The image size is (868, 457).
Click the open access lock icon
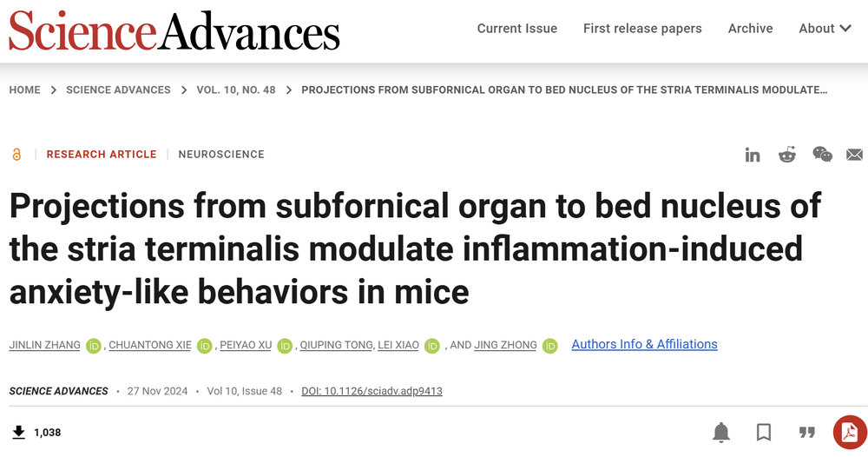tap(16, 155)
